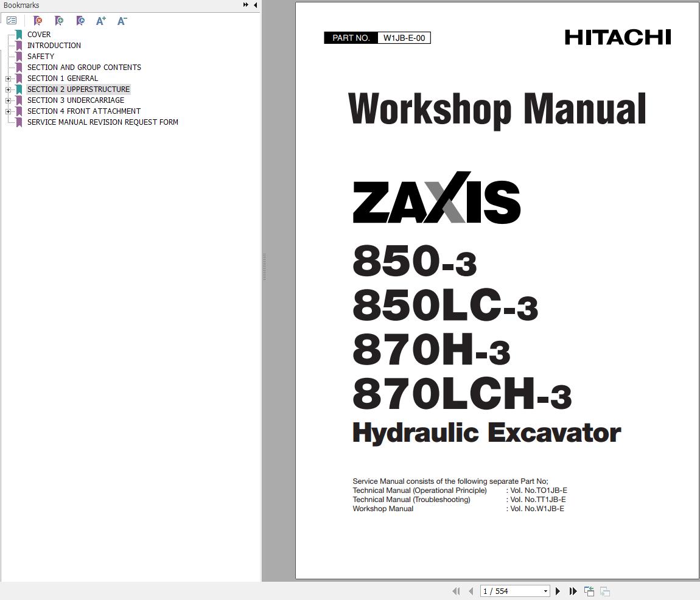
Task: Open page number dropdown arrow
Action: pos(545,591)
